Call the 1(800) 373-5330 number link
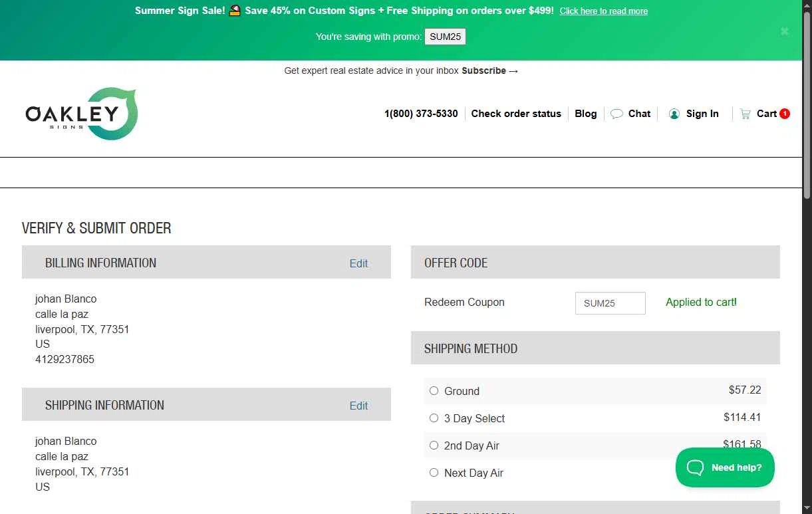The width and height of the screenshot is (812, 514). (421, 114)
